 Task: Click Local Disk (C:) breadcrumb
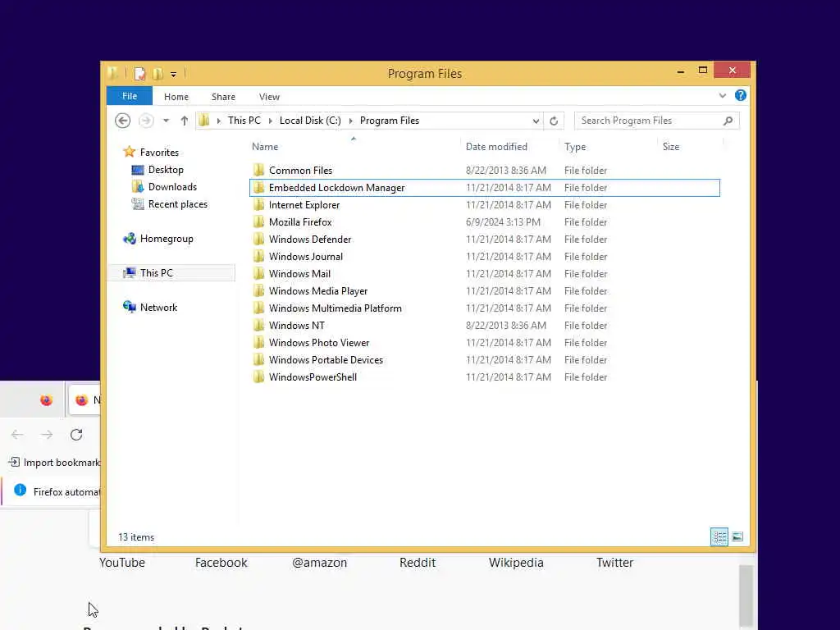310,121
